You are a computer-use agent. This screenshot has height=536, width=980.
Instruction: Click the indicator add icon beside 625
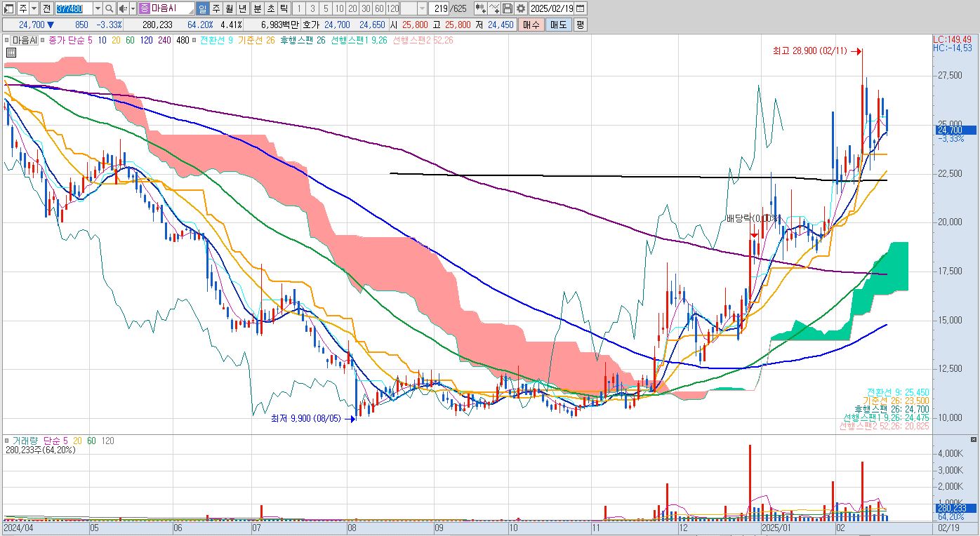(480, 8)
